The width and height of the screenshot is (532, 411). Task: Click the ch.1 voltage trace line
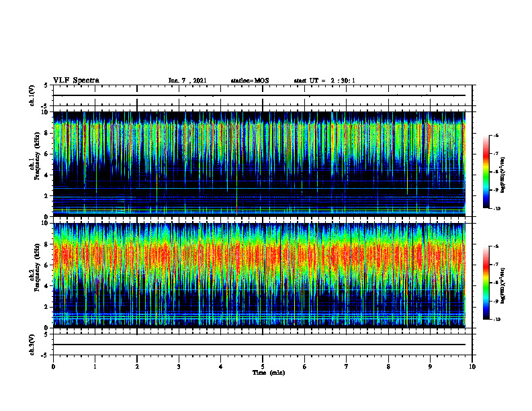coord(259,95)
